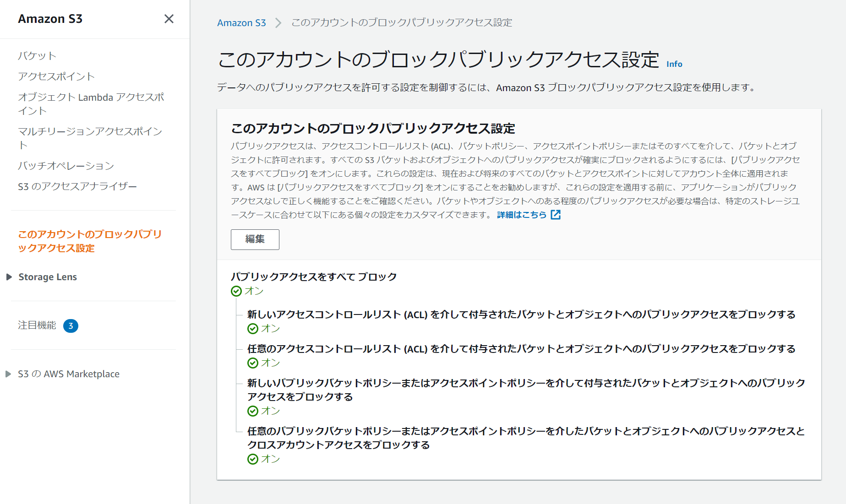
Task: Click check icon for 新しいアクセスコントロールリスト setting
Action: [253, 329]
